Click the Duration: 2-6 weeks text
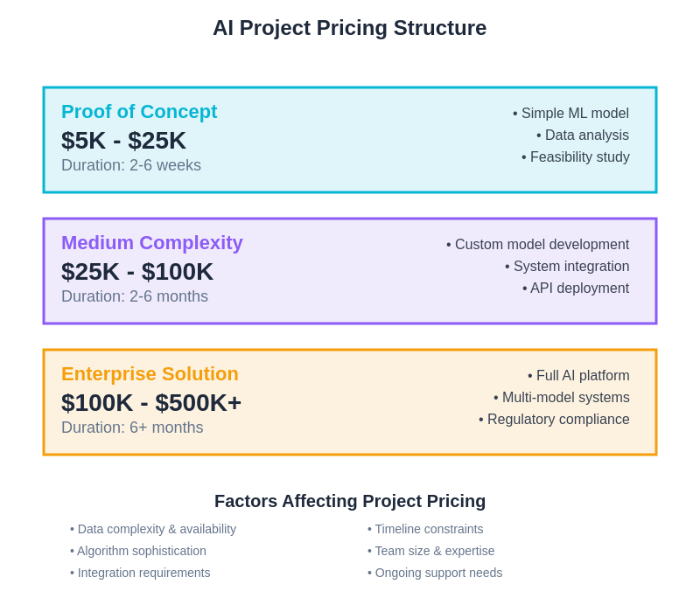Viewport: 700px width, 612px height. click(131, 165)
